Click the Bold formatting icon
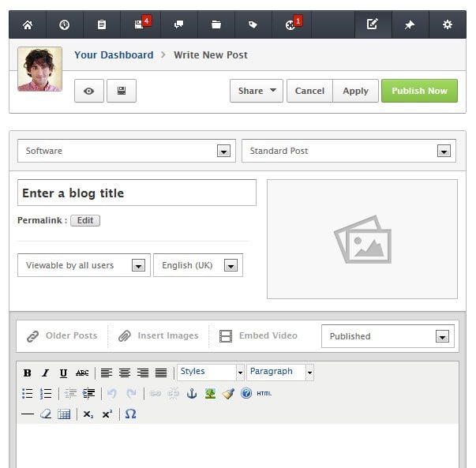 click(x=28, y=373)
